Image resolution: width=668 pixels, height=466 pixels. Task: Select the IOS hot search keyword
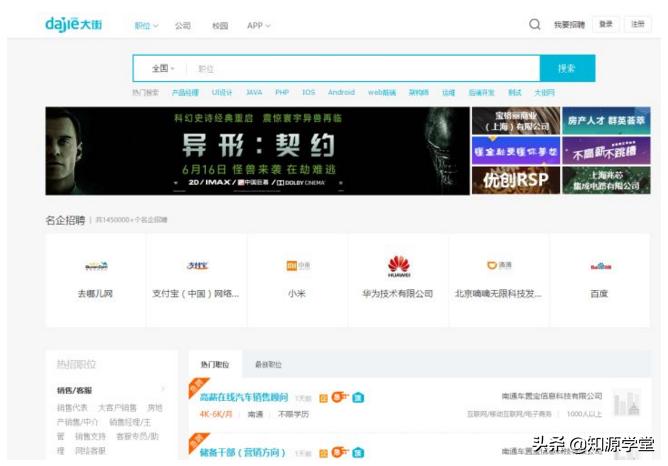click(x=308, y=92)
